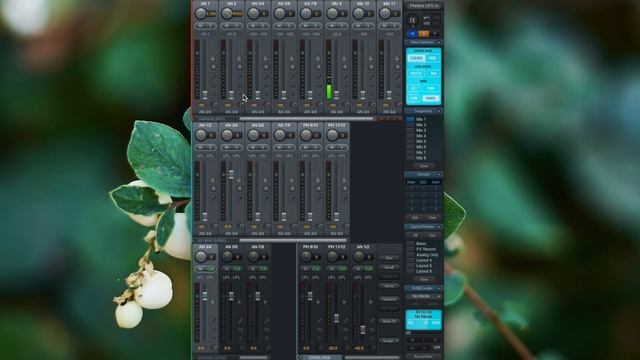Screen dimensions: 640x360
Task: Open the No Media dropdown
Action: pos(423,296)
